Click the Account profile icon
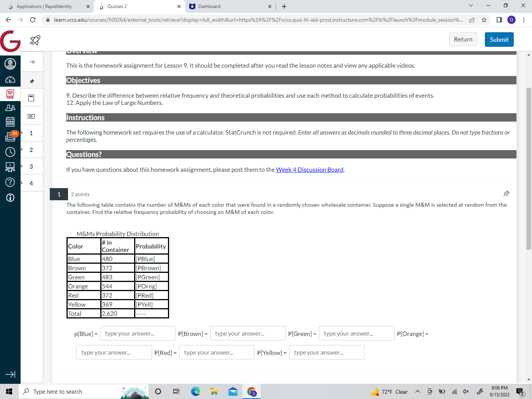Screen dimensions: 532x399 click(10, 64)
